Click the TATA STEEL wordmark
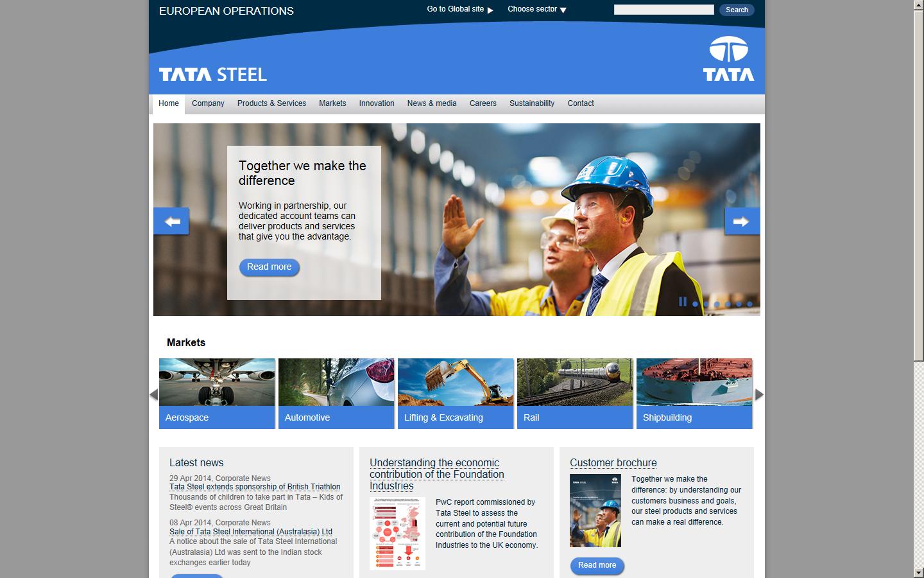This screenshot has height=578, width=924. pos(212,74)
